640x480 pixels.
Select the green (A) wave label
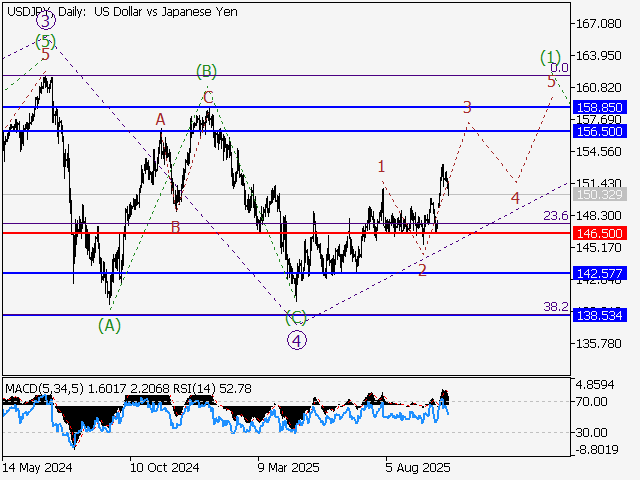click(x=110, y=325)
